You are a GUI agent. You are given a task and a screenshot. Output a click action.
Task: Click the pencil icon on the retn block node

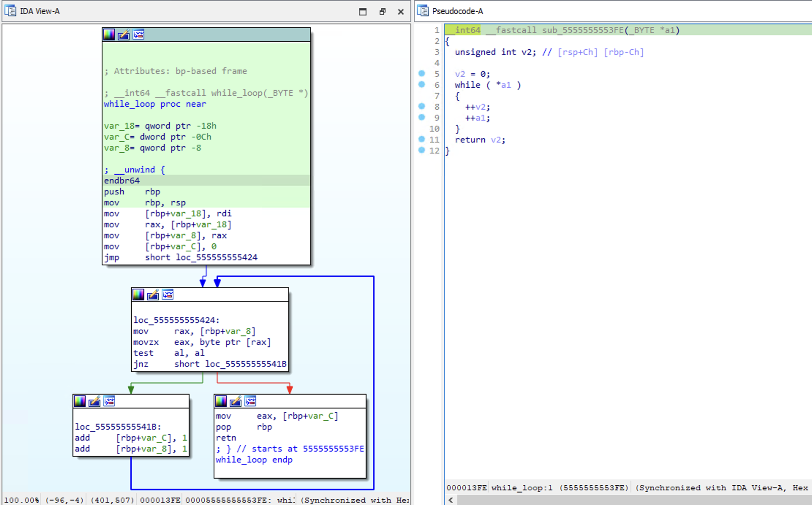[x=236, y=401]
